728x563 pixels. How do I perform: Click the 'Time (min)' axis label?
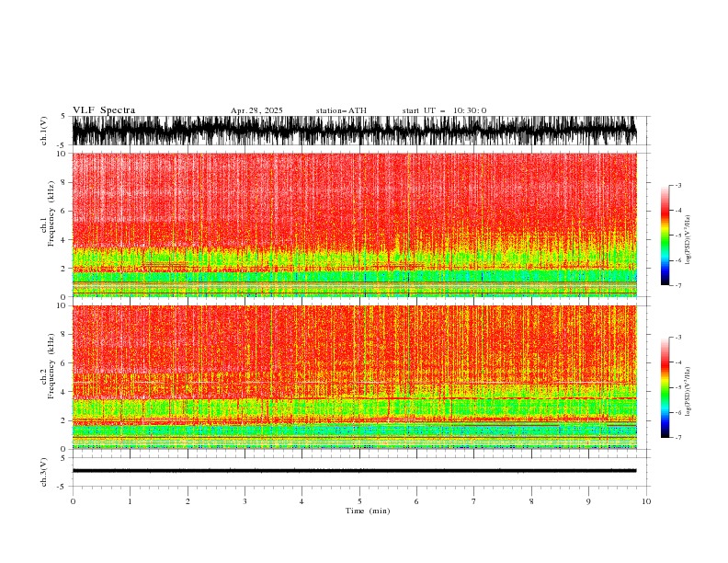(368, 511)
